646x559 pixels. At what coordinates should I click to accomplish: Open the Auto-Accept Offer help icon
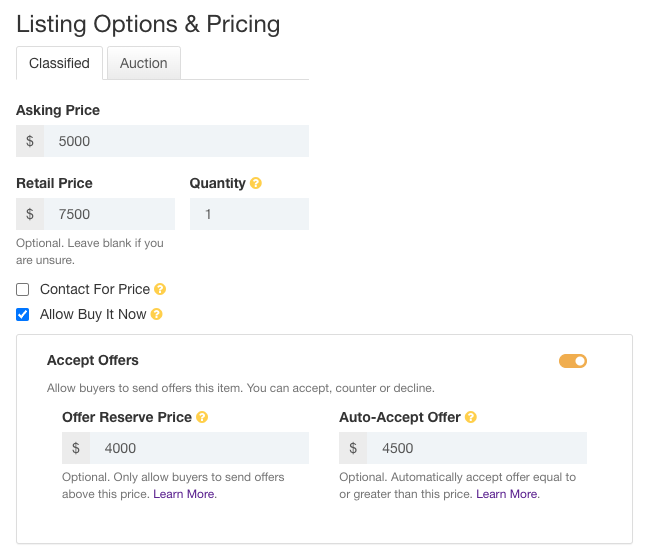click(x=470, y=417)
